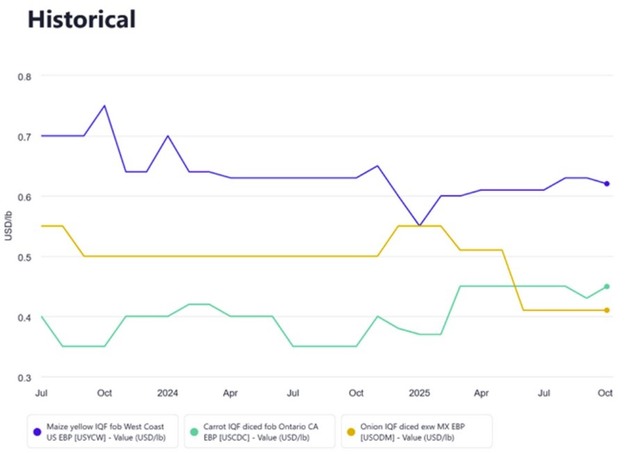Click the 0.3 y-axis tick label
This screenshot has width=626, height=454.
click(24, 378)
